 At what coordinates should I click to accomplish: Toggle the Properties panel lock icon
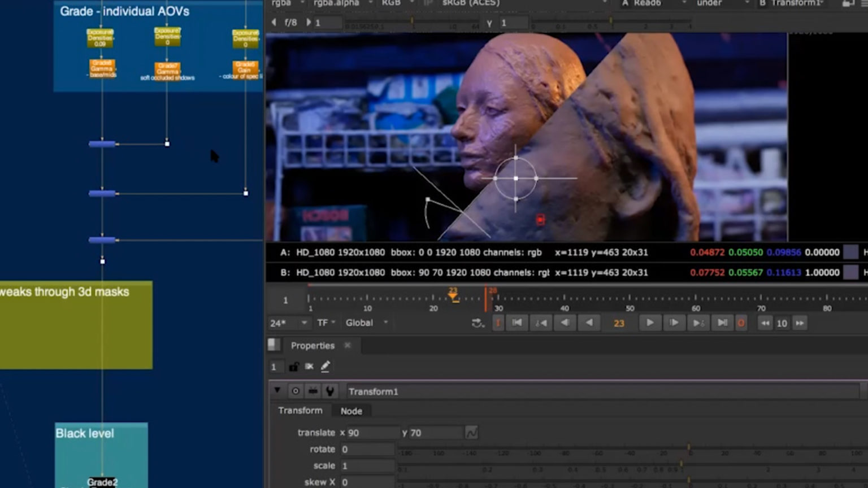coord(293,367)
